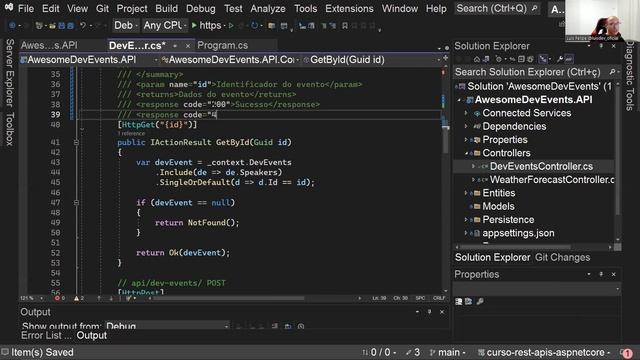Click the code editor horizontal scrollbar
The width and height of the screenshot is (640, 360).
[229, 298]
